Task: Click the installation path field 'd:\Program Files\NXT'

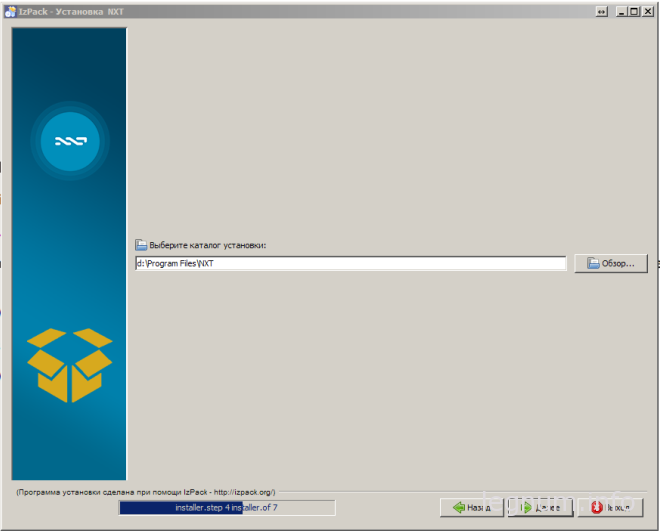Action: (351, 263)
